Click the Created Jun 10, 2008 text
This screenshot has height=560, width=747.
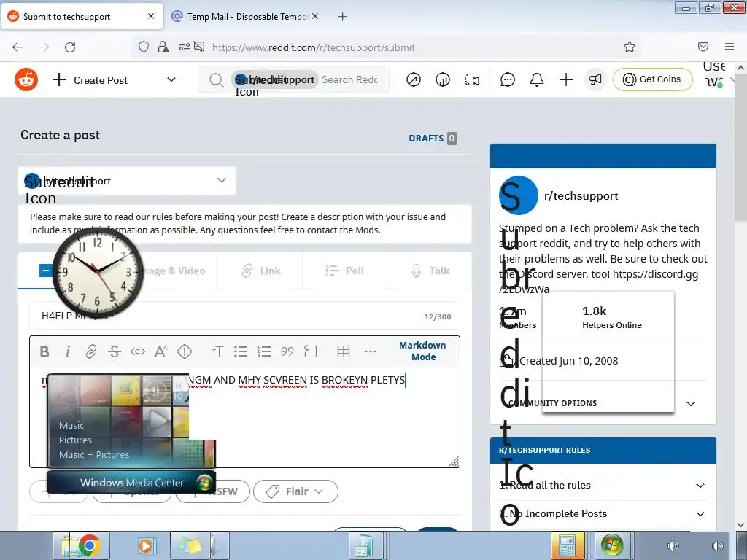(x=568, y=361)
